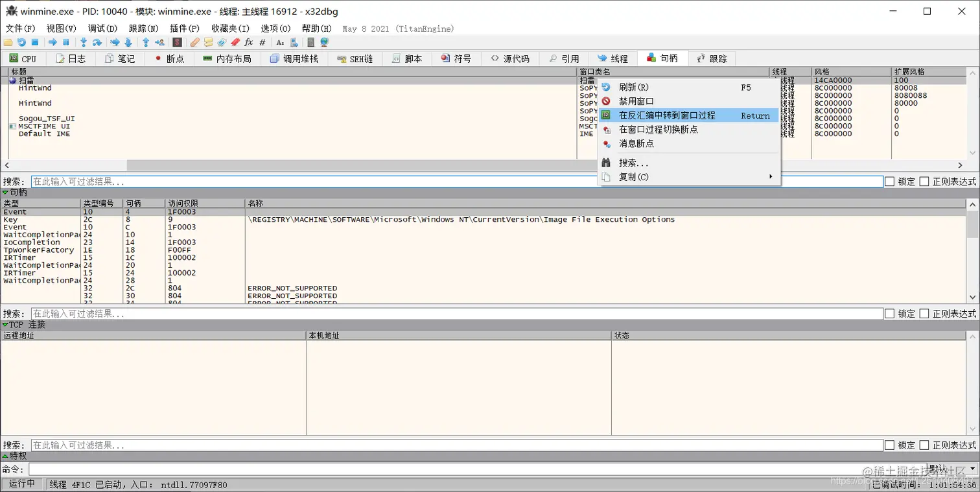Click the Step Over toolbar icon
The width and height of the screenshot is (980, 492).
[x=97, y=42]
